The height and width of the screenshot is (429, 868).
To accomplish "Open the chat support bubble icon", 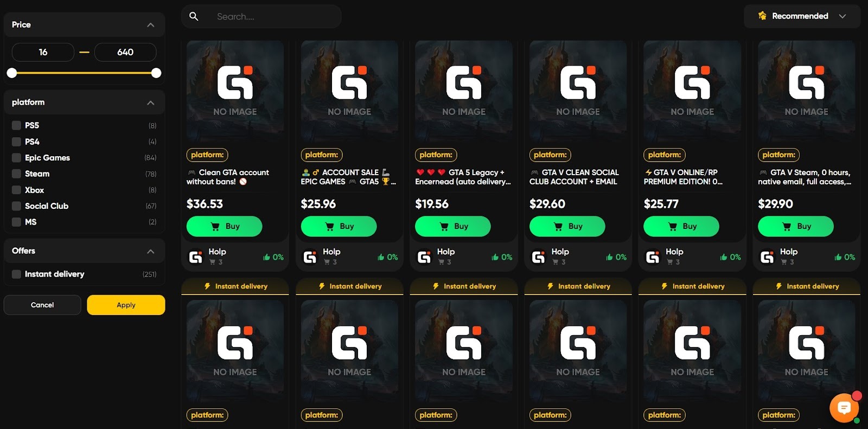I will (844, 407).
